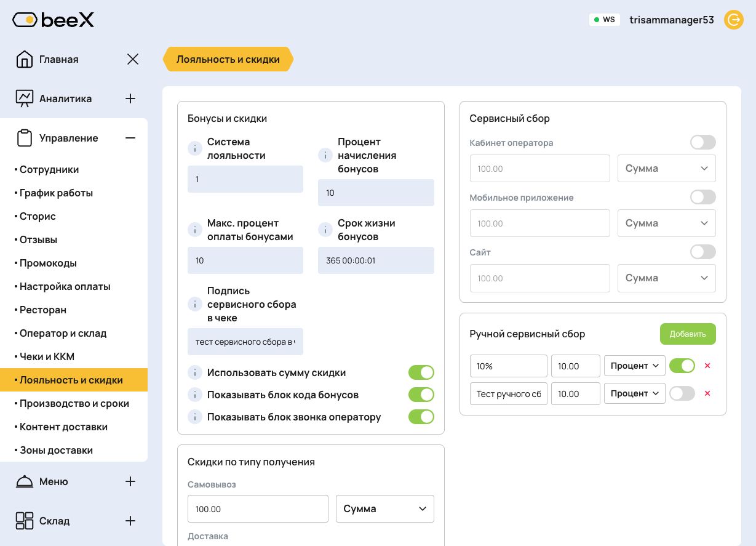Toggle Показывать блок звонка оператору switch

[421, 417]
